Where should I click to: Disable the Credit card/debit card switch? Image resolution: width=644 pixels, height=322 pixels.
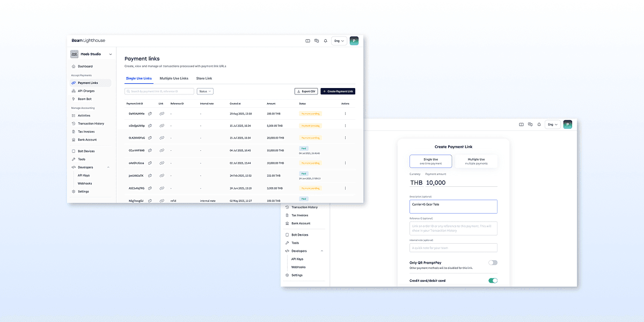493,280
